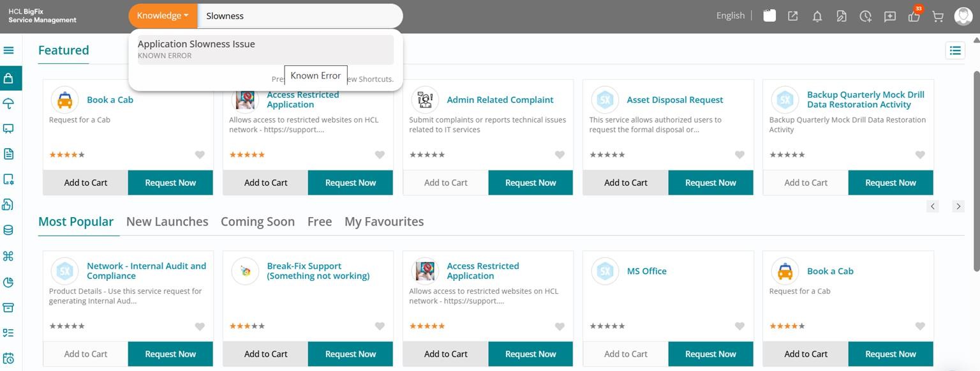
Task: Switch to the New Launches tab
Action: [167, 222]
